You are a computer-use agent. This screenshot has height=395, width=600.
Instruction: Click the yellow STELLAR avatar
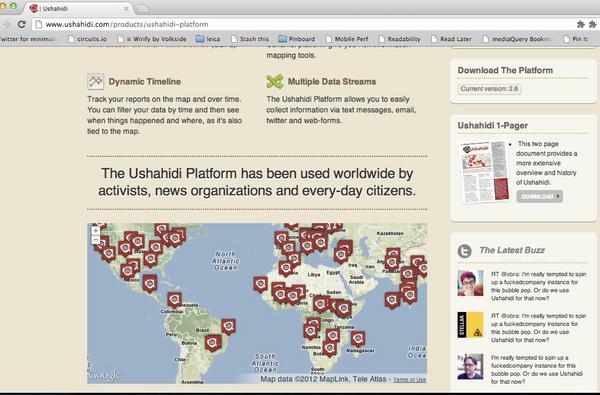click(470, 325)
